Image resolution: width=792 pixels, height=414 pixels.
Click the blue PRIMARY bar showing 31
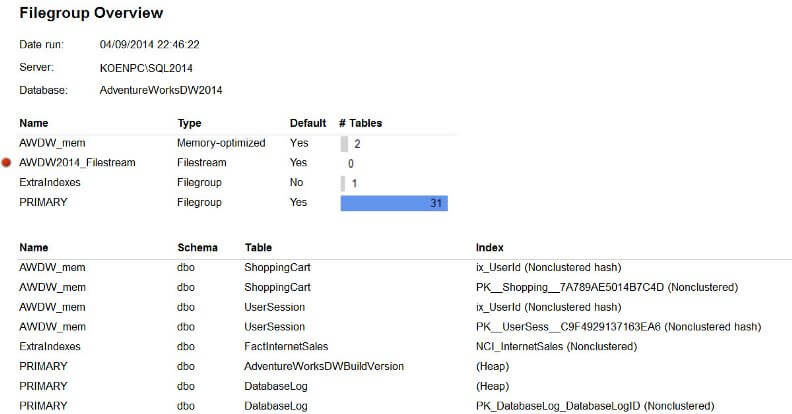coord(394,203)
